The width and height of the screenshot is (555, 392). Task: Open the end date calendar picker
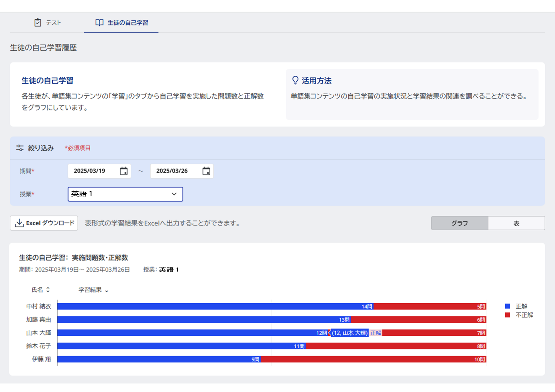pos(206,171)
